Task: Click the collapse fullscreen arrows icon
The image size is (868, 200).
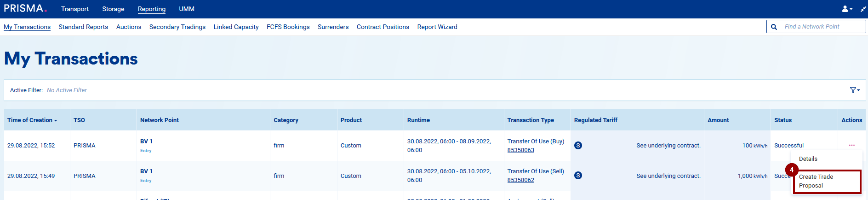Action: [863, 9]
